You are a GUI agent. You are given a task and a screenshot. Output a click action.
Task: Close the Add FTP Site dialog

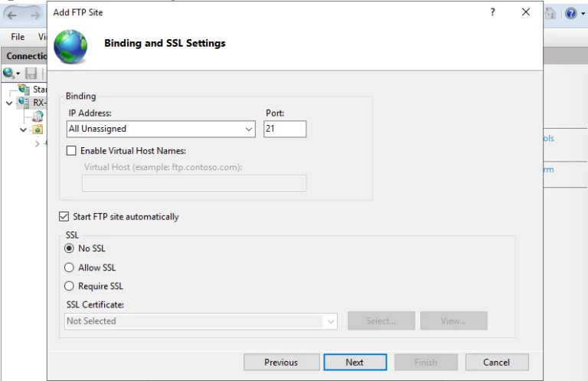[526, 12]
